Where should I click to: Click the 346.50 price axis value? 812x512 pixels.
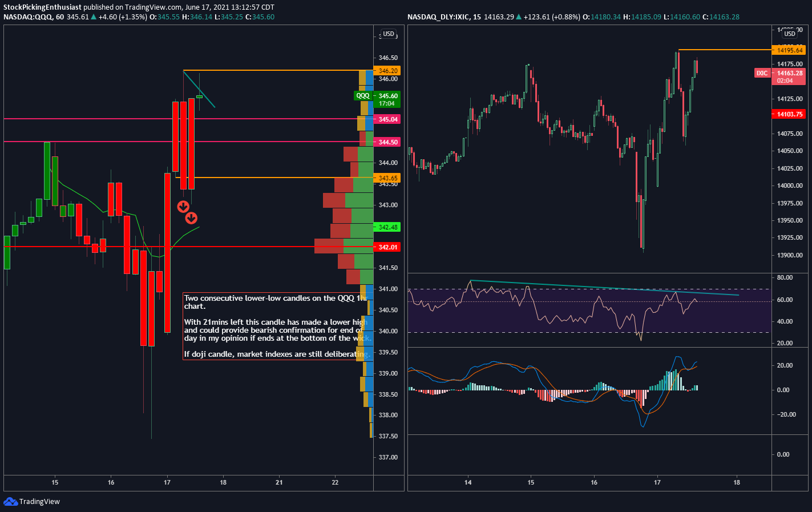click(x=388, y=58)
